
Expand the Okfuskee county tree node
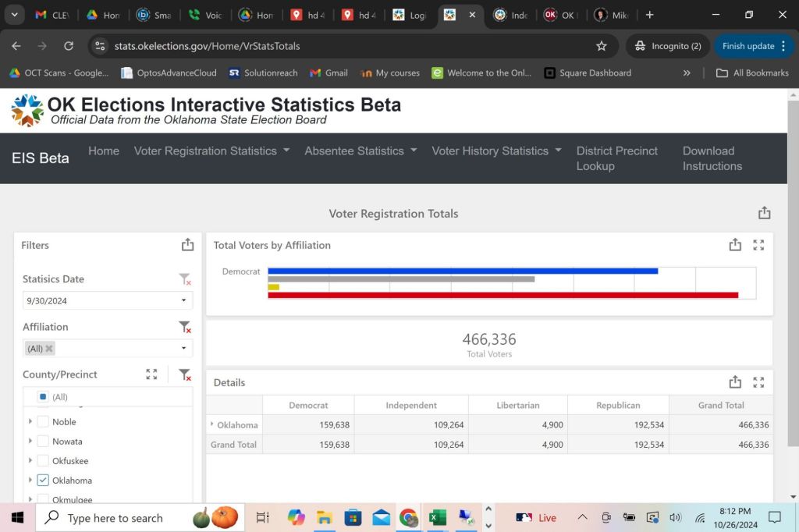coord(30,461)
